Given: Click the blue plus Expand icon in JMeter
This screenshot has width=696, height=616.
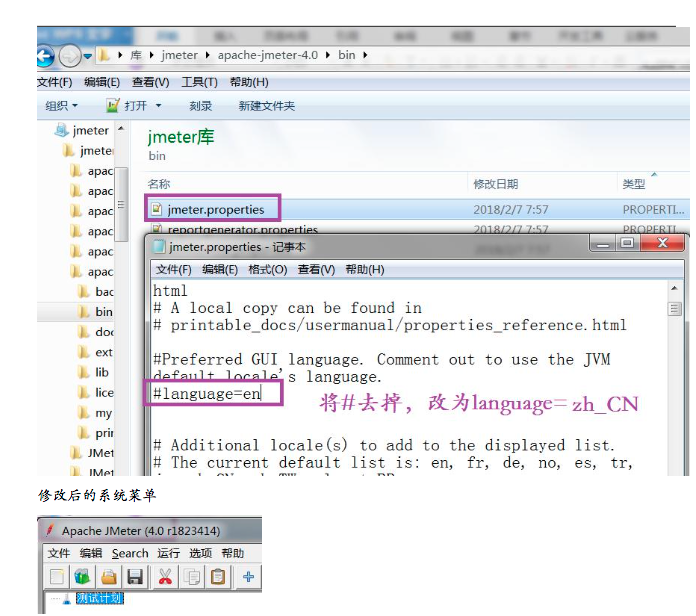Looking at the screenshot, I should point(249,577).
